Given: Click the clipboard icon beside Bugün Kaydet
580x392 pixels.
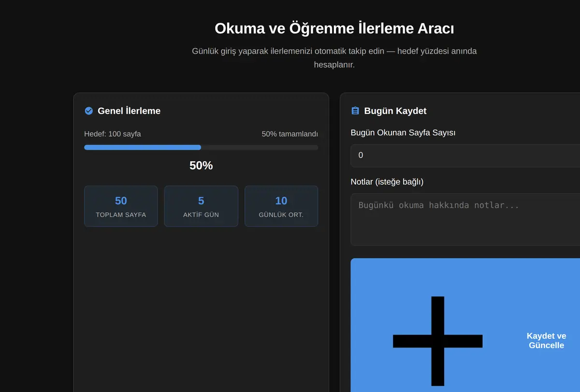Looking at the screenshot, I should [355, 111].
